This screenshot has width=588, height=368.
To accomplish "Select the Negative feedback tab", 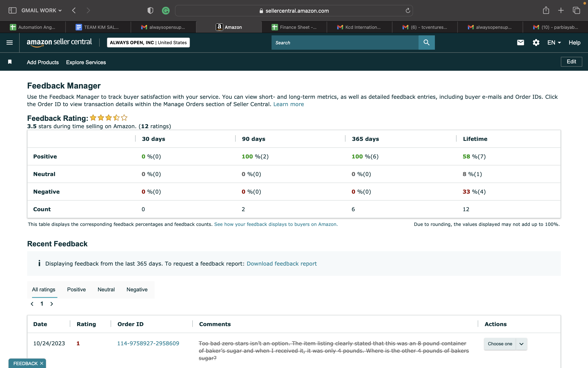I will click(x=137, y=289).
